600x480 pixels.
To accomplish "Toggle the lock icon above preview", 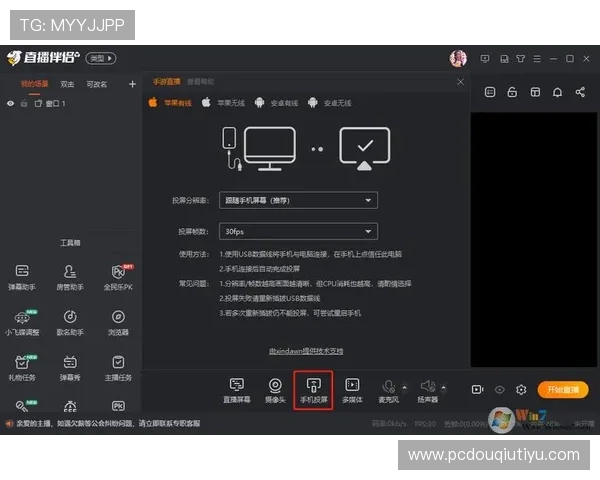I will point(512,92).
